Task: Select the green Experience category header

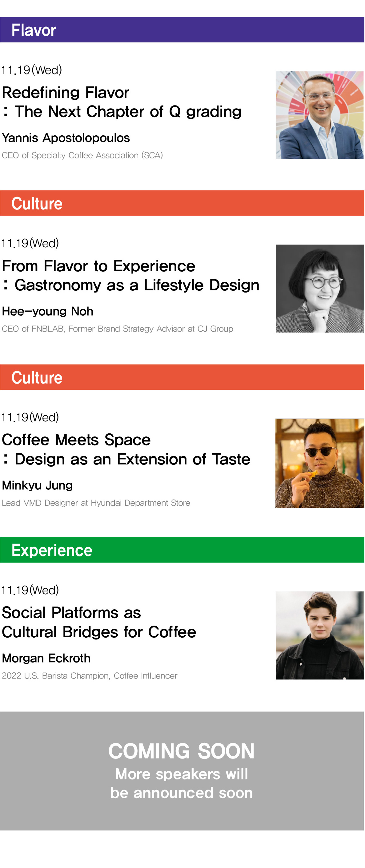Action: point(182,550)
